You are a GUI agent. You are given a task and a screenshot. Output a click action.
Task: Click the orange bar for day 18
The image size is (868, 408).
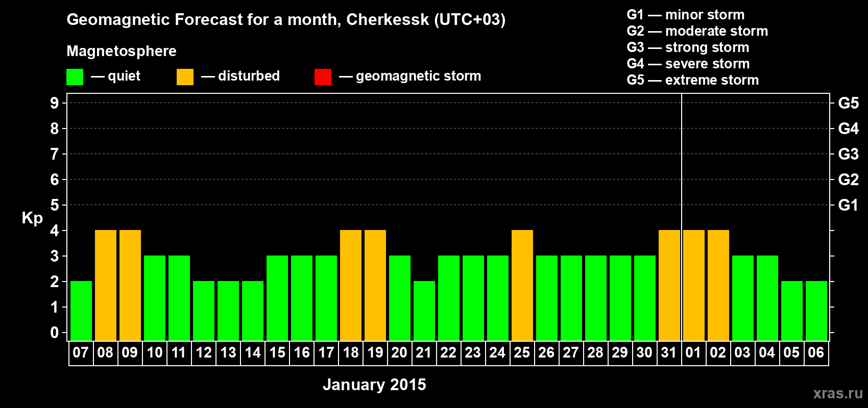(x=351, y=285)
